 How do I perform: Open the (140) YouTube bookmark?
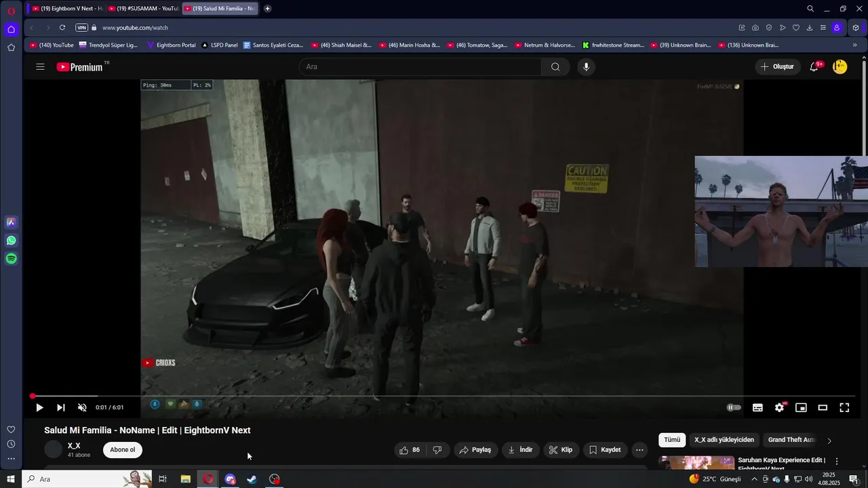[x=52, y=45]
